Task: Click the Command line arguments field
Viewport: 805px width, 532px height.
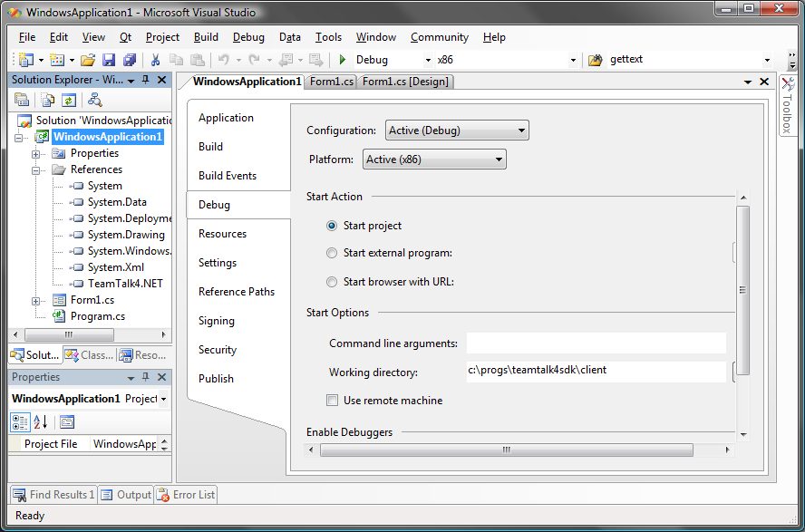Action: (596, 343)
